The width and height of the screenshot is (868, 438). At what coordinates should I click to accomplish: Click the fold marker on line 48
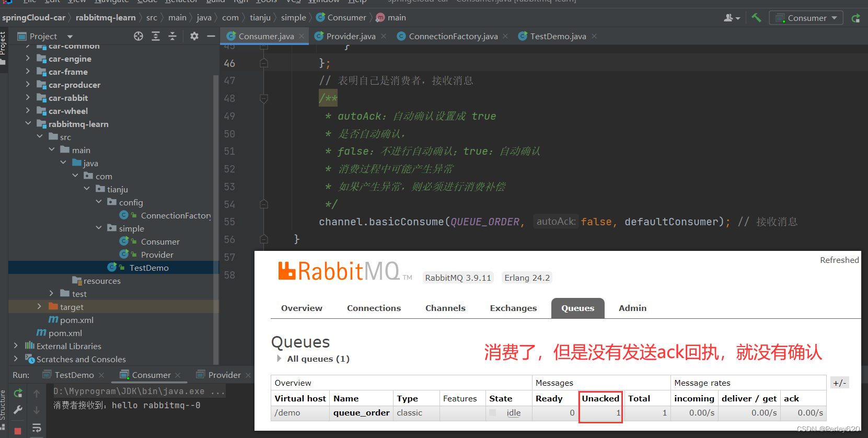pyautogui.click(x=264, y=98)
